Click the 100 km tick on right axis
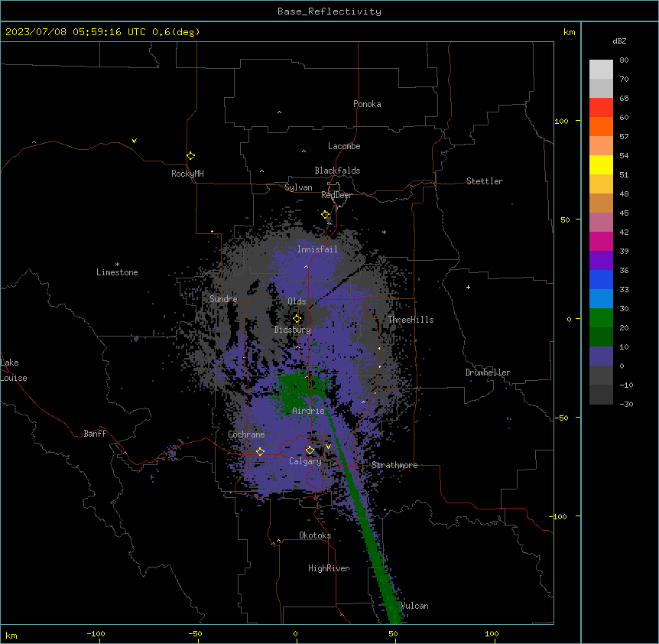 (x=561, y=121)
